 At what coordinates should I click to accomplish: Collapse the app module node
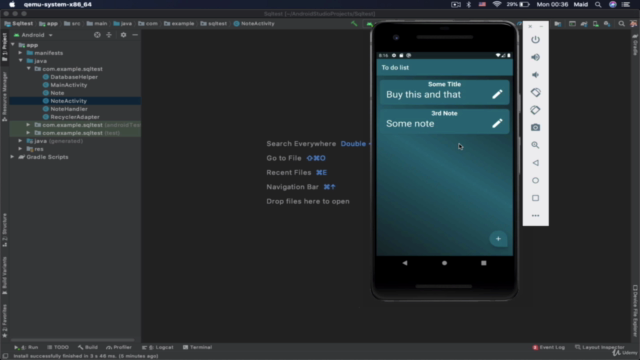pyautogui.click(x=13, y=45)
